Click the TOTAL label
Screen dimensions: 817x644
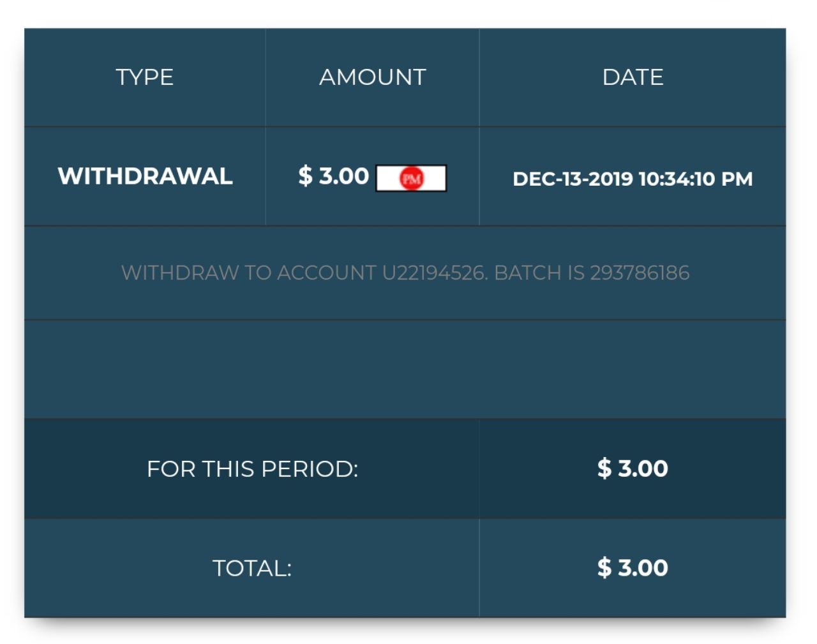pos(252,568)
